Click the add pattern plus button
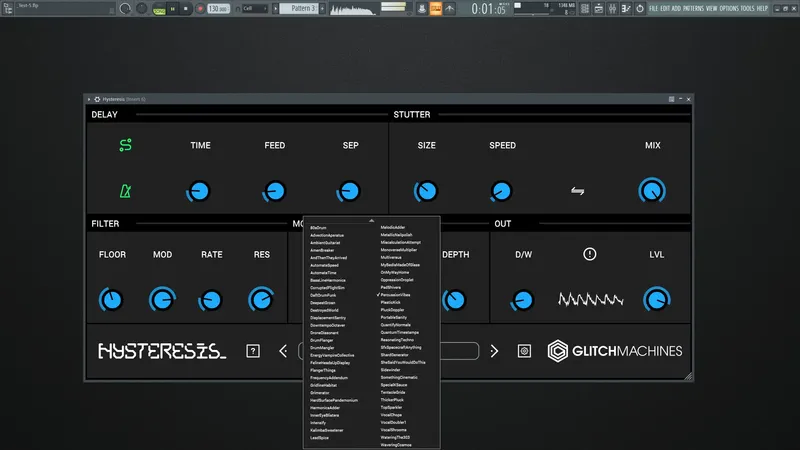The height and width of the screenshot is (450, 800). coord(322,9)
